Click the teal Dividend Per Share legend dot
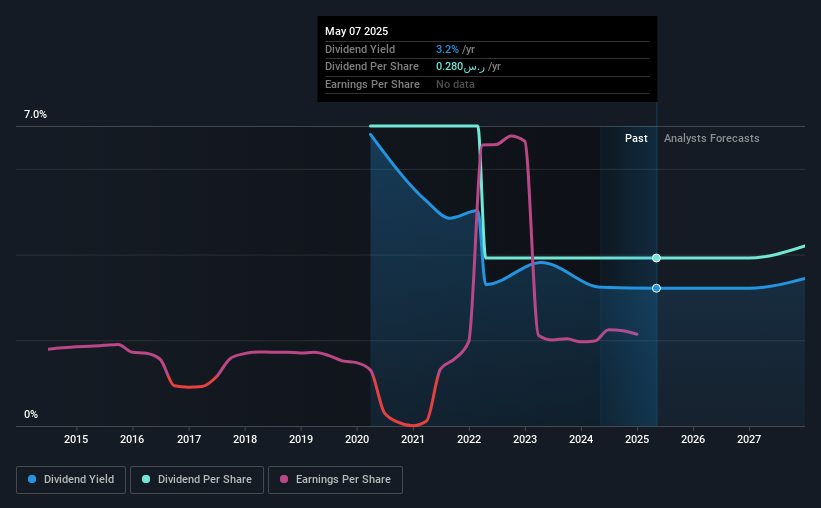This screenshot has width=821, height=508. pyautogui.click(x=146, y=479)
